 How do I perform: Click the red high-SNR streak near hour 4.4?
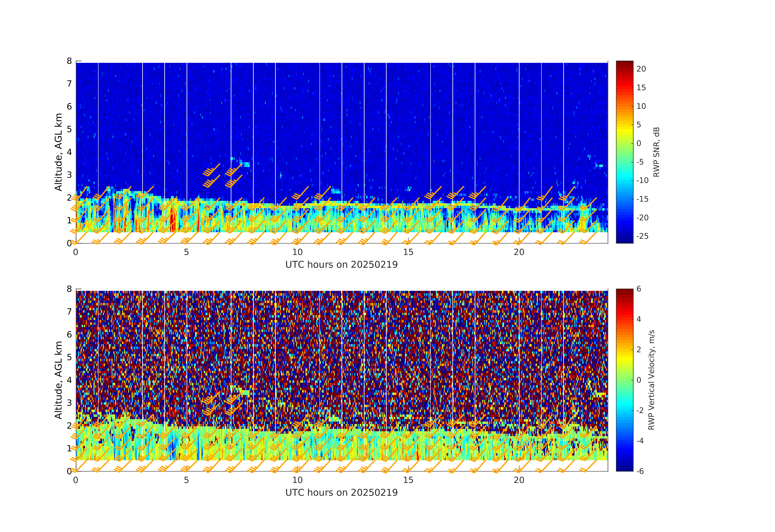172,220
